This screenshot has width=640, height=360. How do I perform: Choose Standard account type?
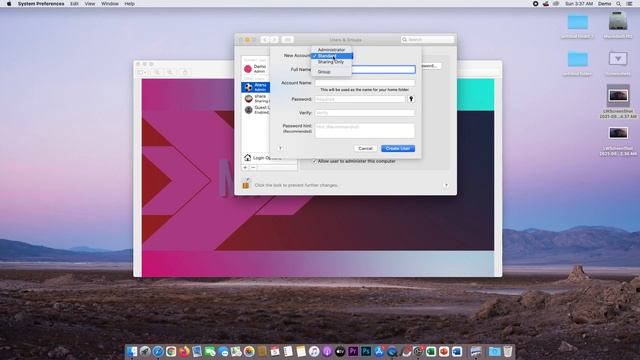click(331, 56)
